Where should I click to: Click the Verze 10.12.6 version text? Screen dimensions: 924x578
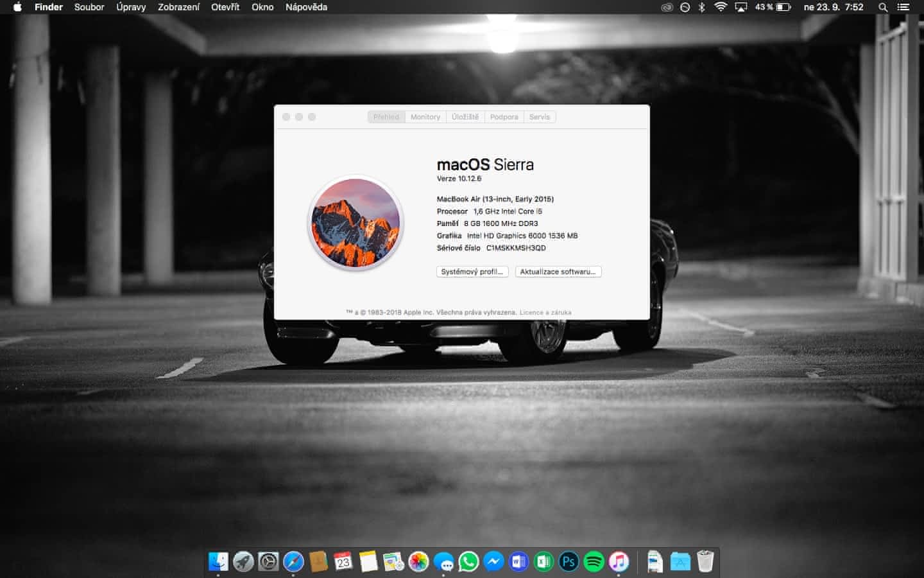(459, 179)
